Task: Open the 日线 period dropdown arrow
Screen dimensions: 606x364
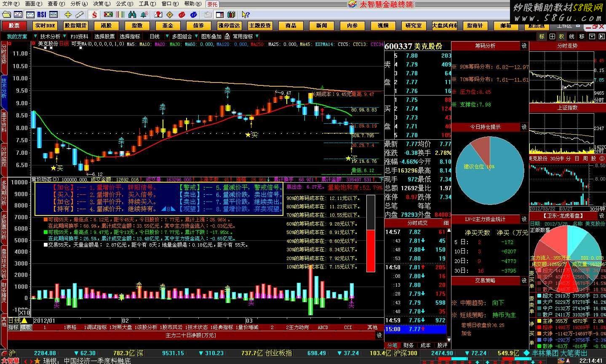Action: [x=167, y=37]
